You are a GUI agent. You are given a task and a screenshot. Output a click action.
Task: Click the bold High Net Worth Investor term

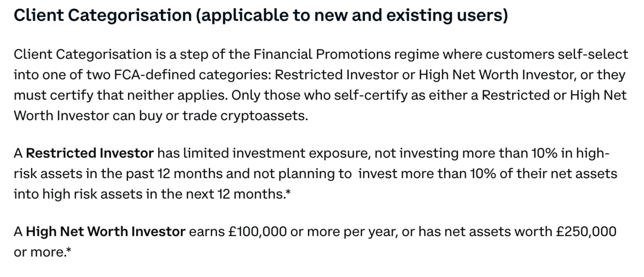coord(106,232)
